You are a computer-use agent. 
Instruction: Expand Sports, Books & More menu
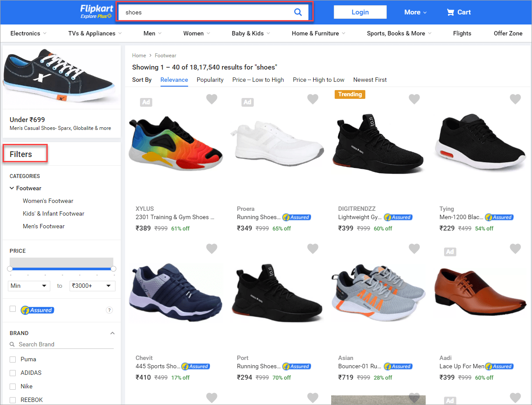(x=399, y=33)
